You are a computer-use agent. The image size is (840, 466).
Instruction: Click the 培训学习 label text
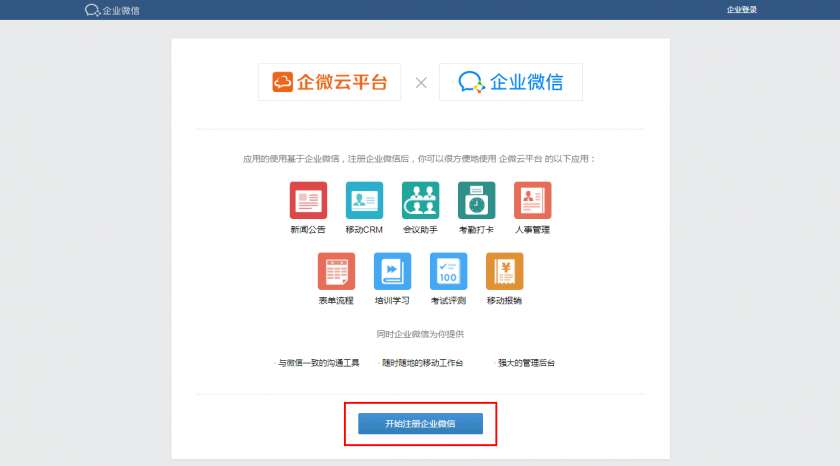(x=392, y=300)
